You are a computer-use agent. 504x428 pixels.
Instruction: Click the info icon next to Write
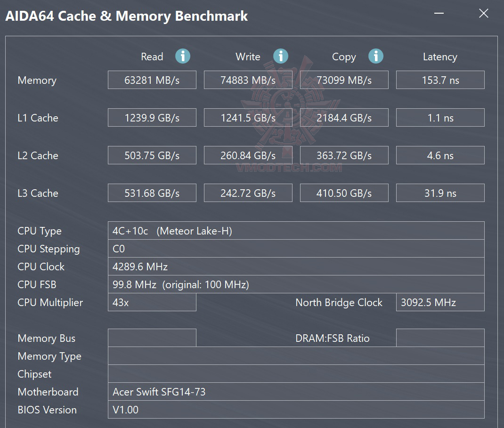coord(281,57)
